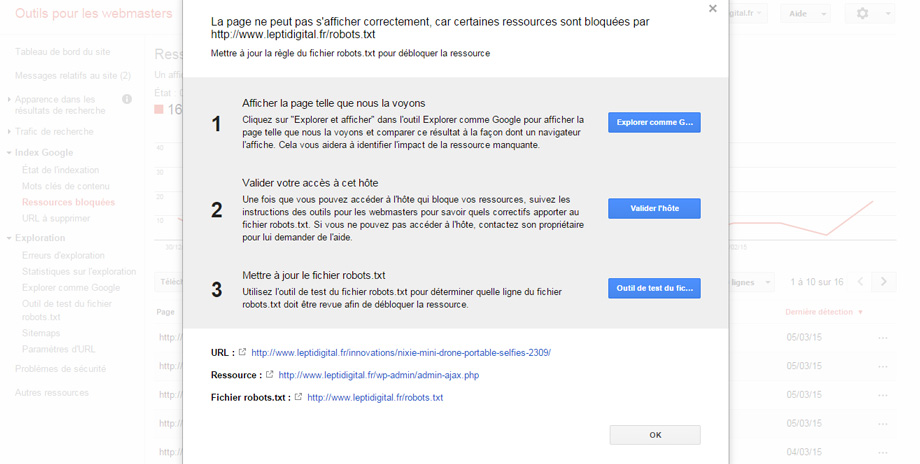This screenshot has width=920, height=464.
Task: Go to next page of results arrow
Action: pos(884,282)
